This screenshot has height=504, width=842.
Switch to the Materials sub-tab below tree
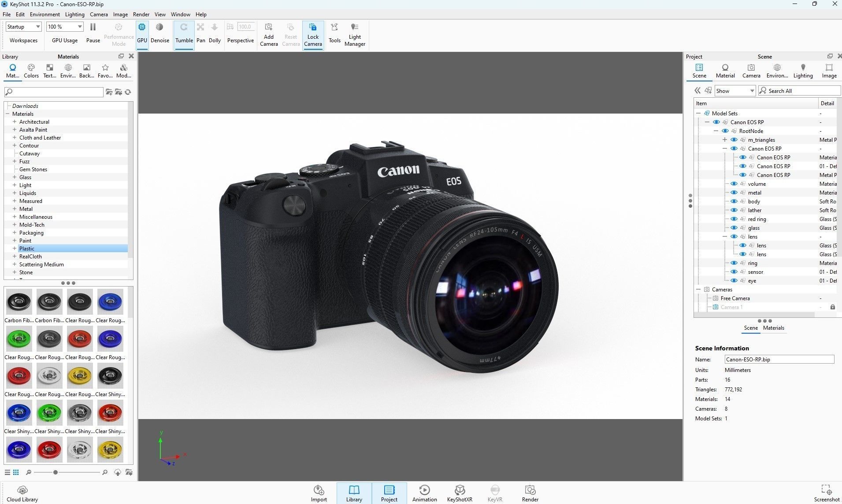point(773,328)
